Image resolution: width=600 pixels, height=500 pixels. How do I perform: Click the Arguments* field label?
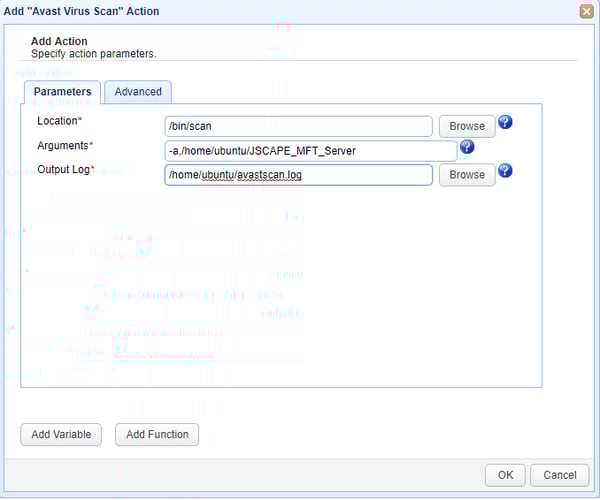[x=65, y=146]
